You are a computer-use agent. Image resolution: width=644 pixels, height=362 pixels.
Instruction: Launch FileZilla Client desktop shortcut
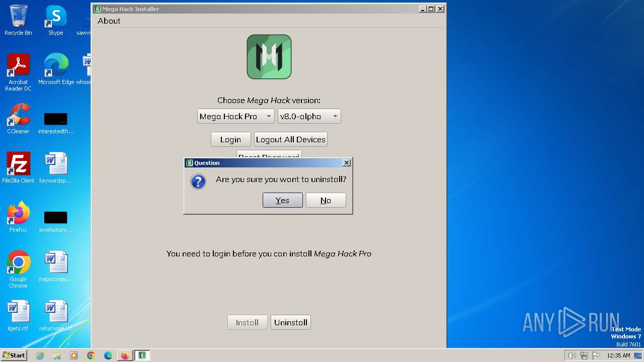18,168
